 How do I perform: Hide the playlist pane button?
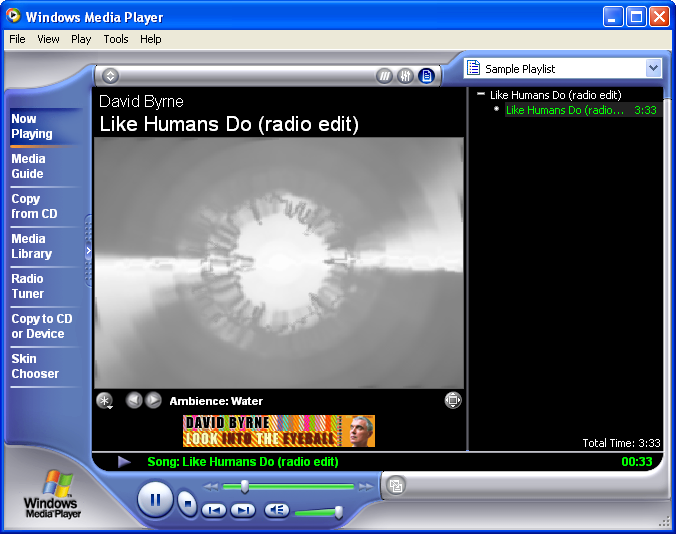(426, 76)
